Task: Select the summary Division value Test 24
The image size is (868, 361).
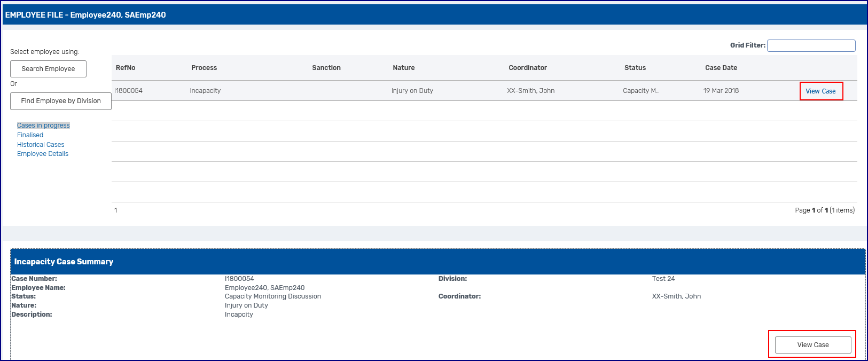Action: 663,279
